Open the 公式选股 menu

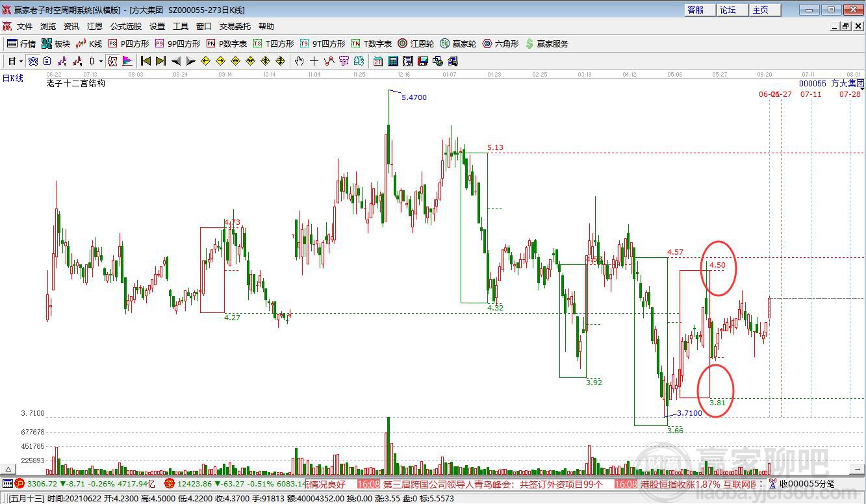[126, 27]
